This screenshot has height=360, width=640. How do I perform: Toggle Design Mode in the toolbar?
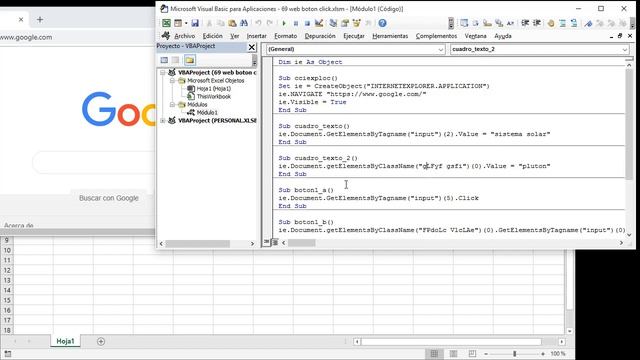[x=319, y=23]
